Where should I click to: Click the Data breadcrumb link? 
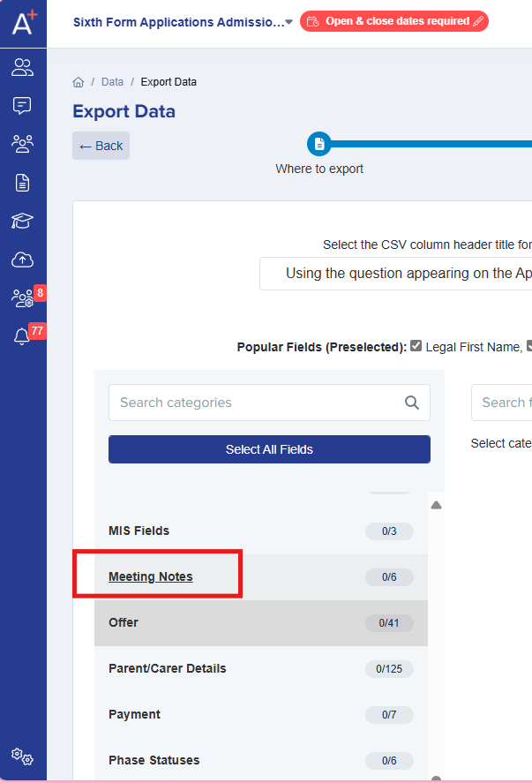coord(112,82)
